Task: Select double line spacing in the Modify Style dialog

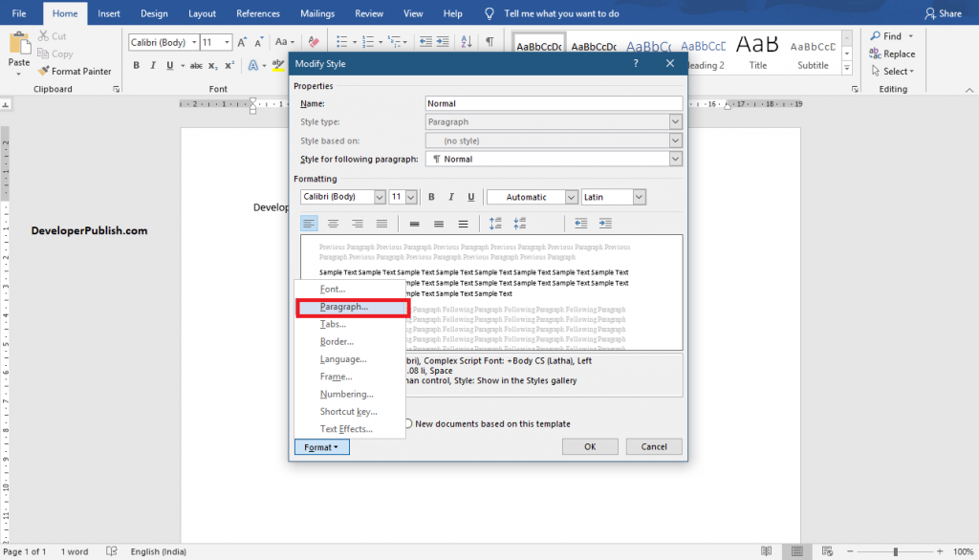Action: click(463, 223)
